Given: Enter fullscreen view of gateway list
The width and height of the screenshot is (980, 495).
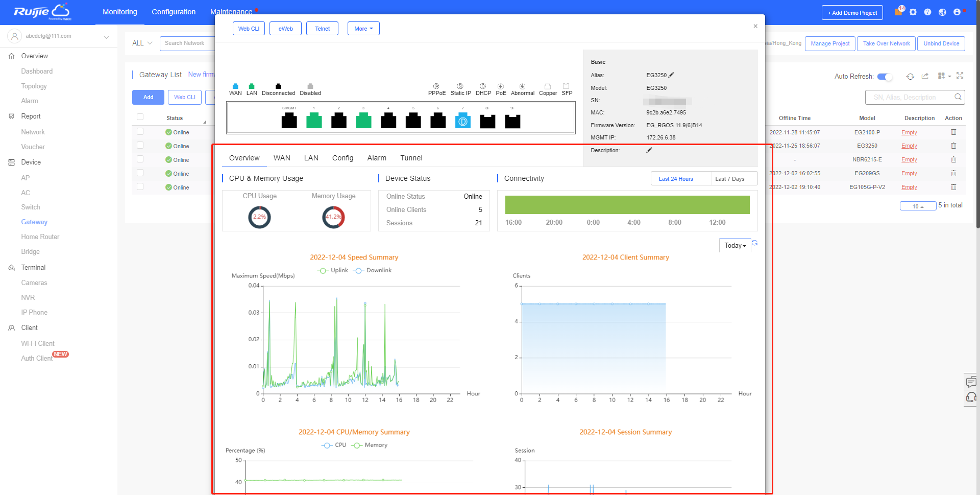Looking at the screenshot, I should [x=960, y=76].
